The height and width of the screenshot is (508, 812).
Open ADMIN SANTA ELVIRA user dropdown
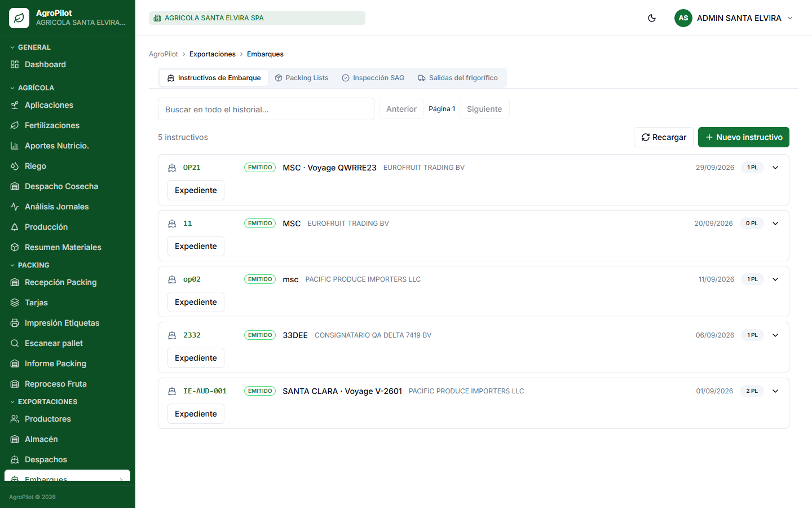click(x=734, y=18)
